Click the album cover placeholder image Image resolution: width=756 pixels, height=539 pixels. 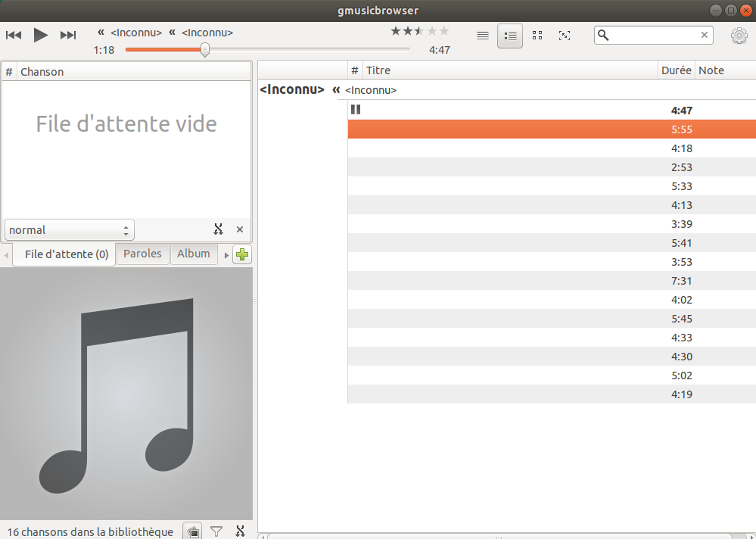pos(126,394)
